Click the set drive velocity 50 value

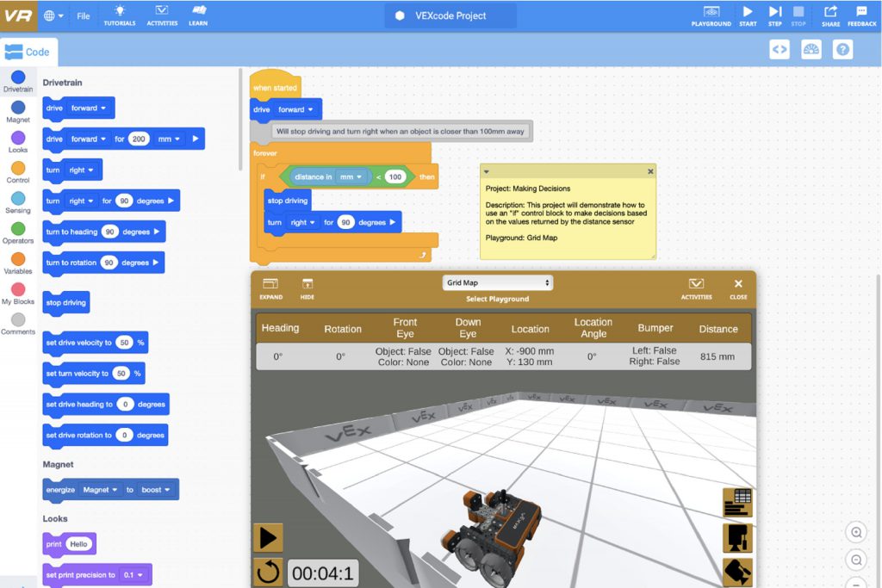(124, 343)
